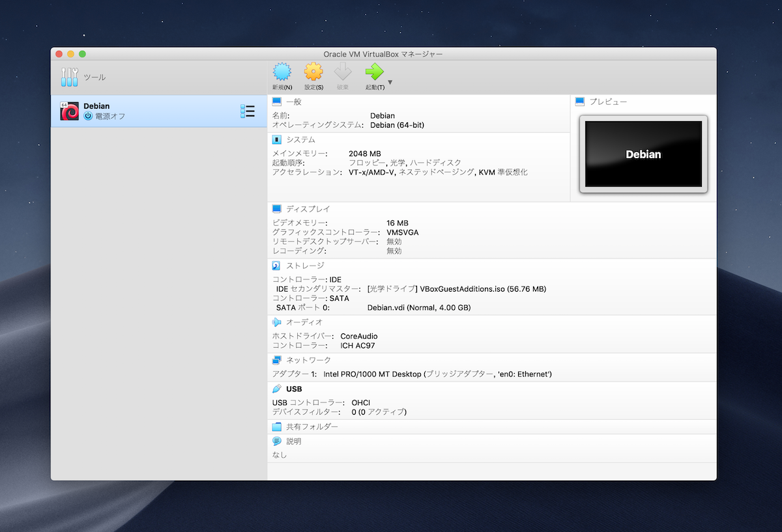Image resolution: width=782 pixels, height=532 pixels.
Task: Close the VirtualBox window with red button
Action: point(59,54)
